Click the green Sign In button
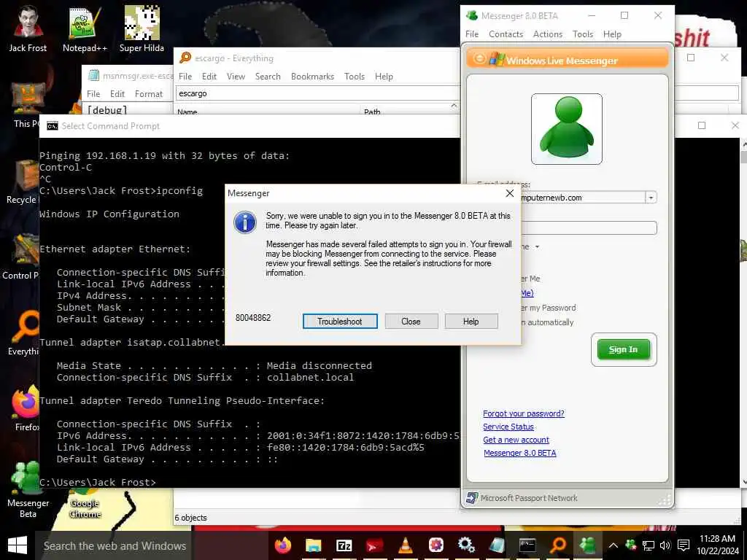The image size is (747, 560). (623, 349)
